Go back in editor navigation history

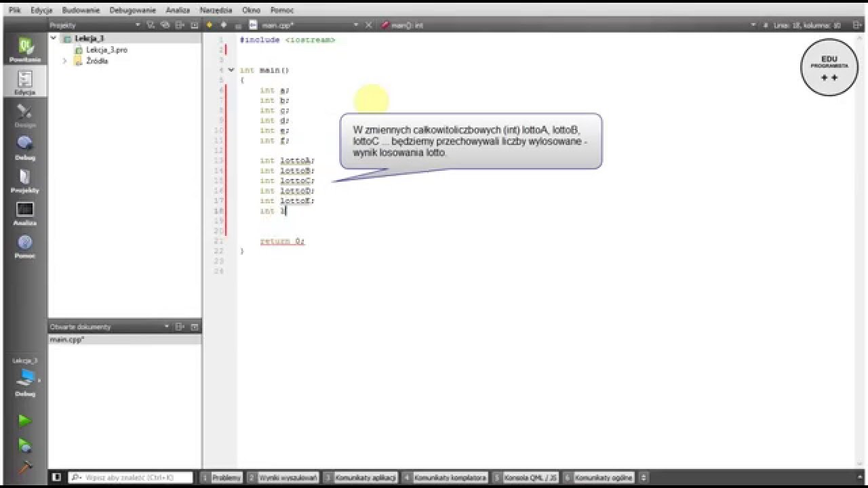pyautogui.click(x=210, y=25)
